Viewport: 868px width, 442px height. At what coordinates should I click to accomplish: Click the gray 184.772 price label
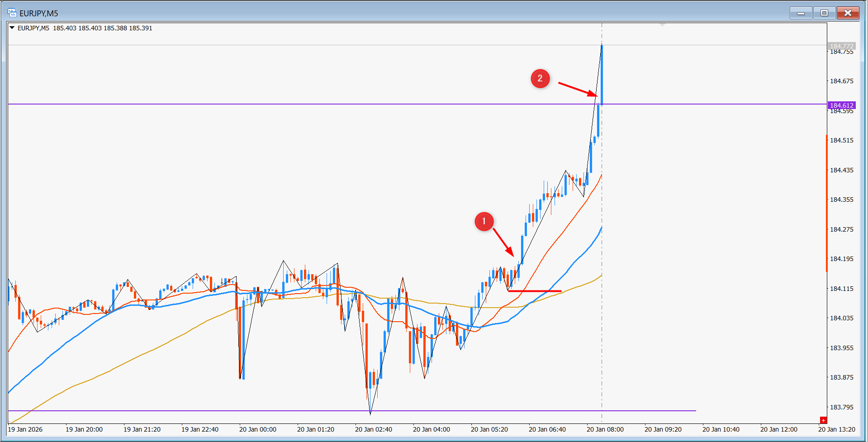(x=842, y=46)
